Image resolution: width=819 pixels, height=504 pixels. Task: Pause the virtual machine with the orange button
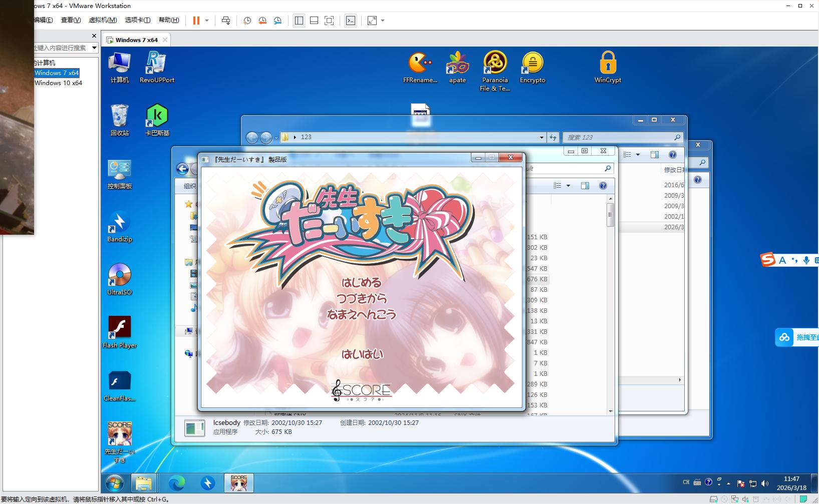click(x=196, y=21)
